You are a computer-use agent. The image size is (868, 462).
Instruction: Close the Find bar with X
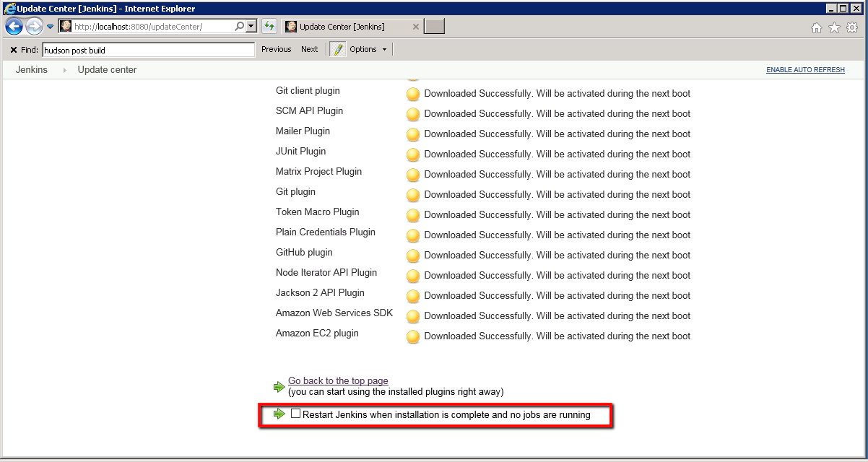pos(13,50)
